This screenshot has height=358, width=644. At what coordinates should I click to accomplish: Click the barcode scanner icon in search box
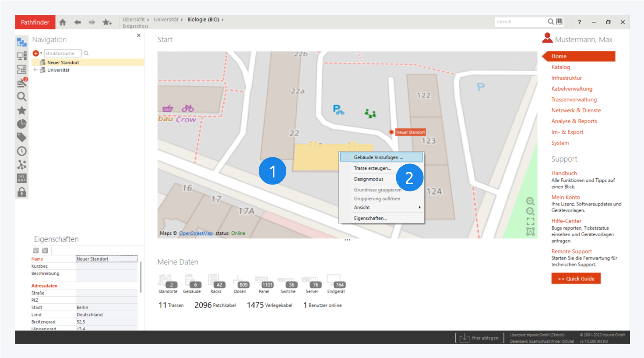(x=559, y=21)
